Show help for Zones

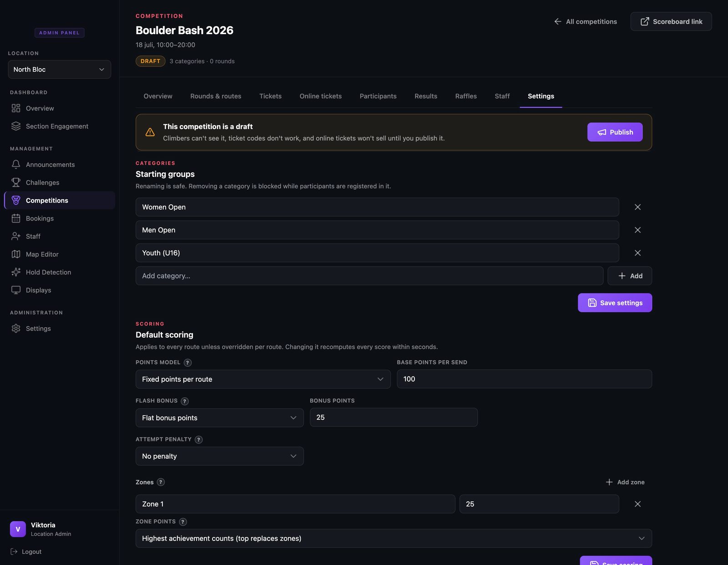[161, 482]
